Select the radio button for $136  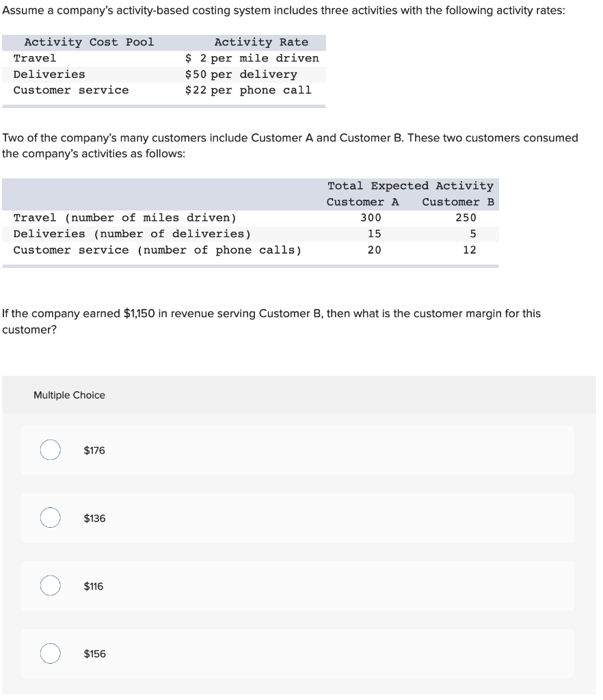50,517
